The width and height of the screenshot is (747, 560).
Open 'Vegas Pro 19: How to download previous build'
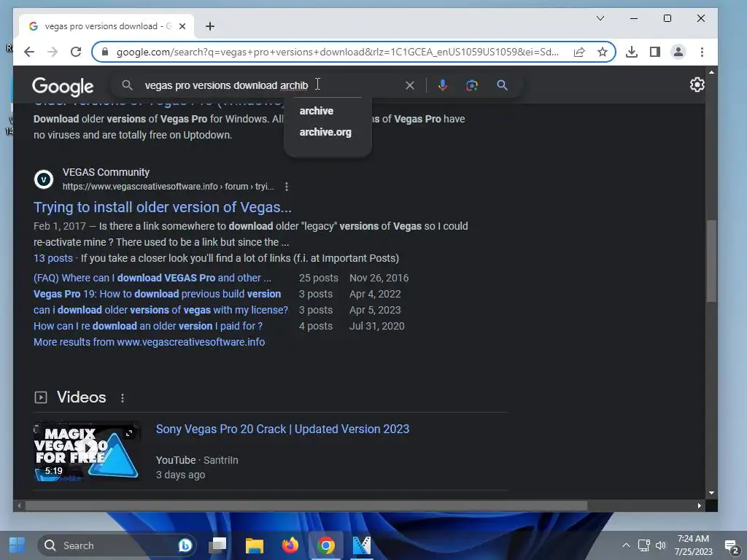[158, 294]
